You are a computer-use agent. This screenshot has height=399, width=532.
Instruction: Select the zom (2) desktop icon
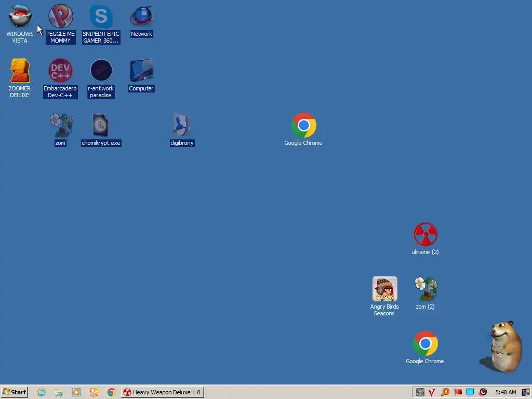coord(425,293)
